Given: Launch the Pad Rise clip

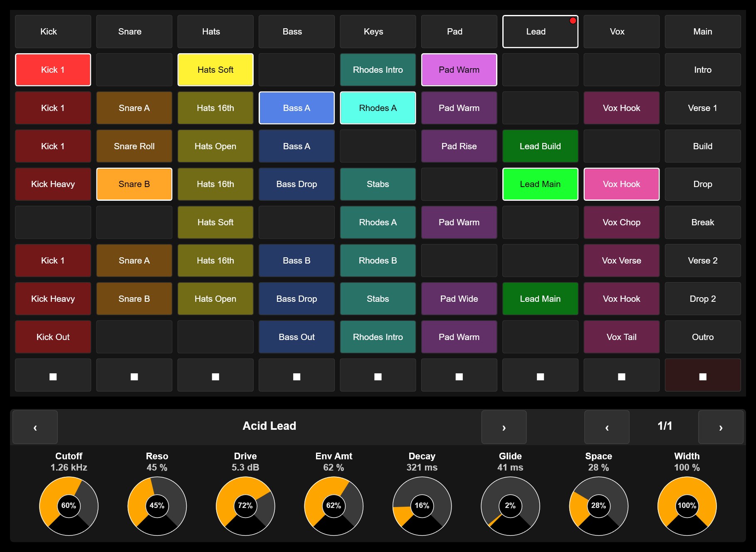Looking at the screenshot, I should coord(459,146).
